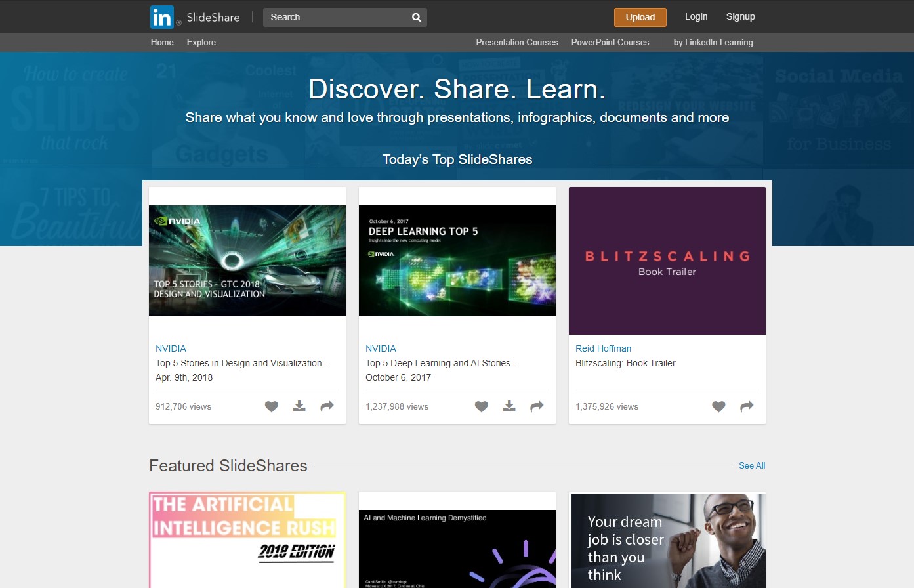Open Presentation Courses
The image size is (914, 588).
coord(517,42)
